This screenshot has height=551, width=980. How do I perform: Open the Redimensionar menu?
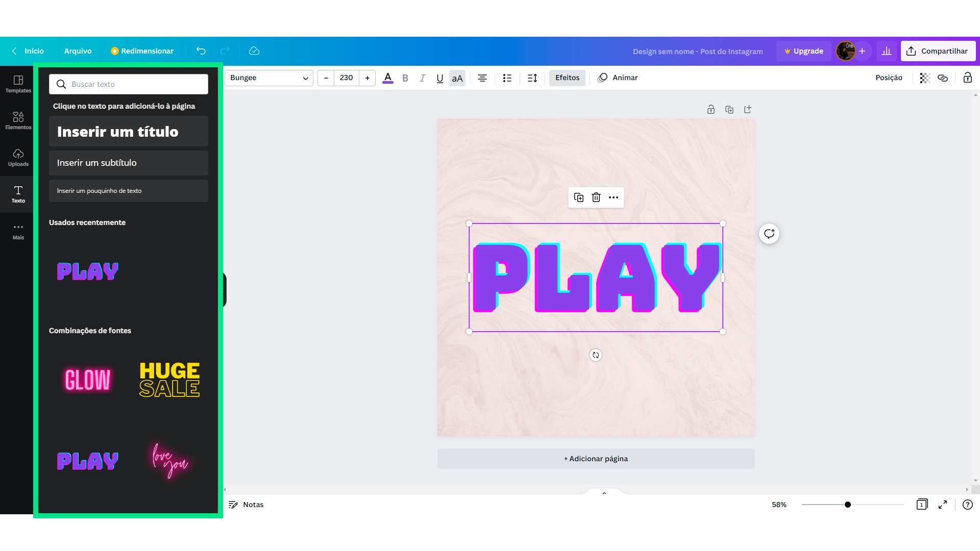click(x=142, y=51)
